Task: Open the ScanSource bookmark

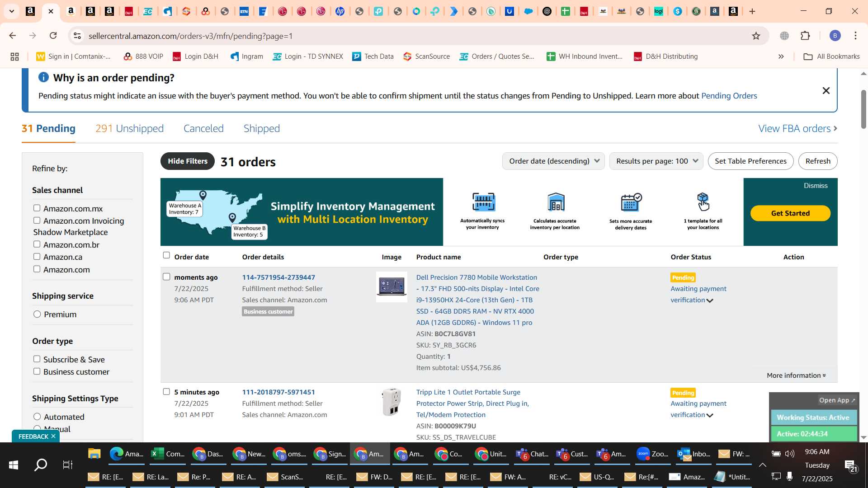Action: click(x=427, y=56)
